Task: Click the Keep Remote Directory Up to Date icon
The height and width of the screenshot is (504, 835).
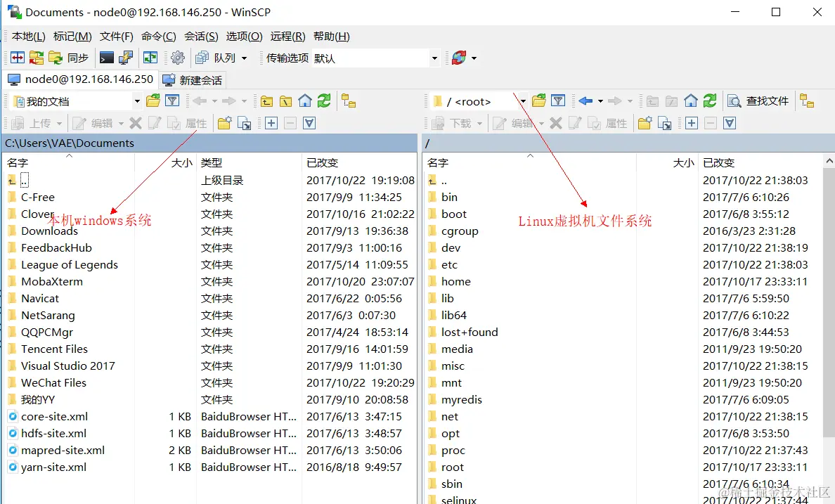Action: [x=37, y=58]
